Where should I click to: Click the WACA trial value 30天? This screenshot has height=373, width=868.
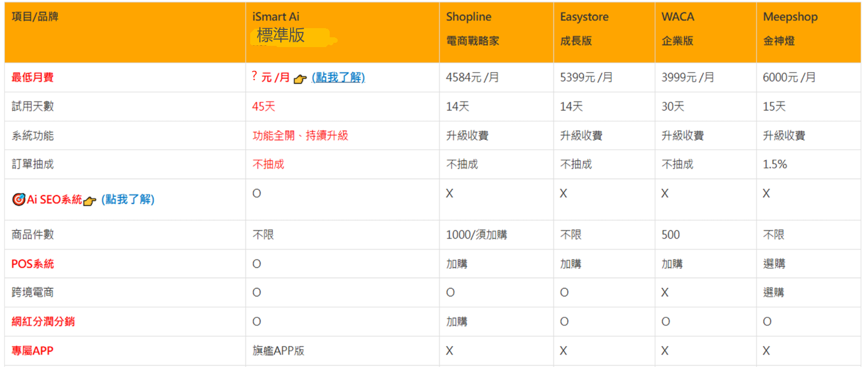click(x=673, y=106)
